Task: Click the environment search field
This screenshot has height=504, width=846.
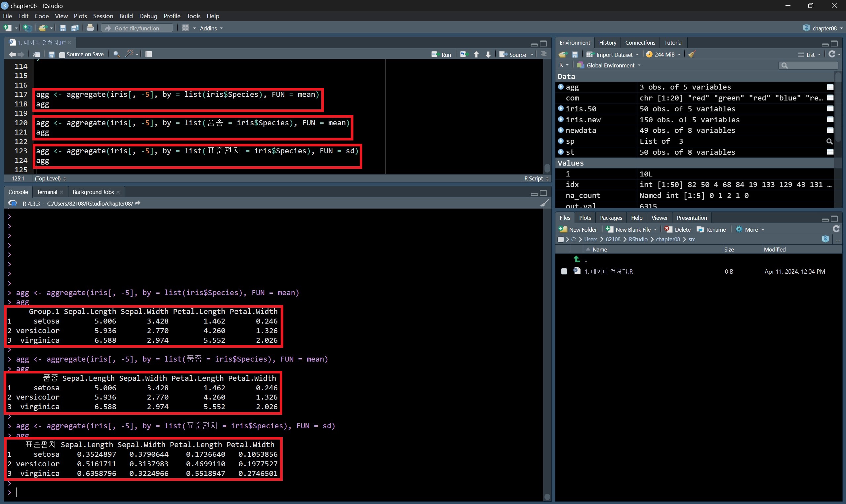Action: (810, 65)
